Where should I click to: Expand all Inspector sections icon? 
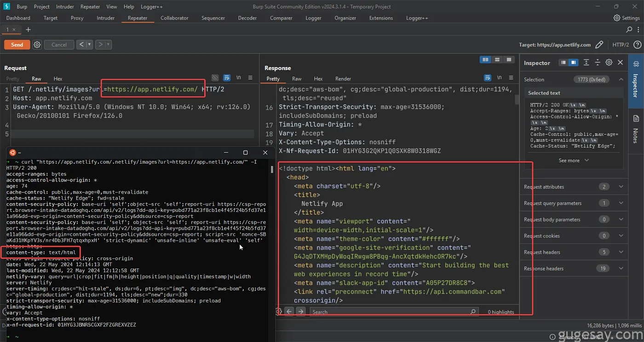pos(586,63)
